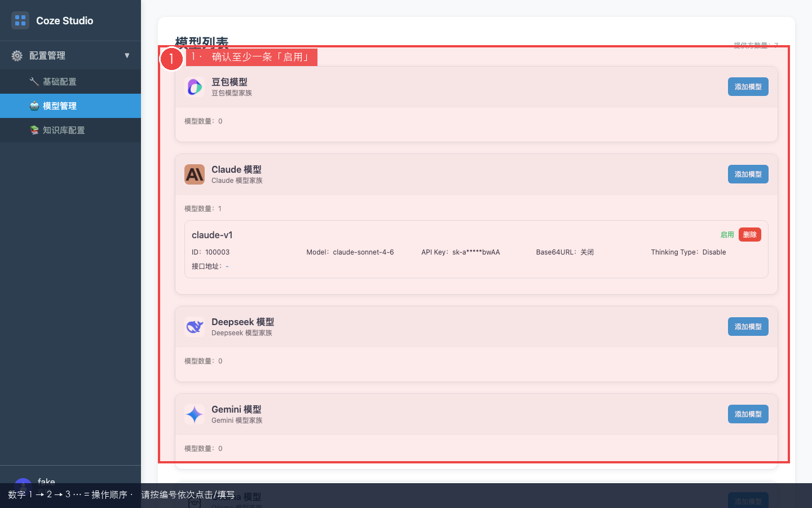Click the Deepseek 模型 heading
Screen dimensions: 812x508
242,322
